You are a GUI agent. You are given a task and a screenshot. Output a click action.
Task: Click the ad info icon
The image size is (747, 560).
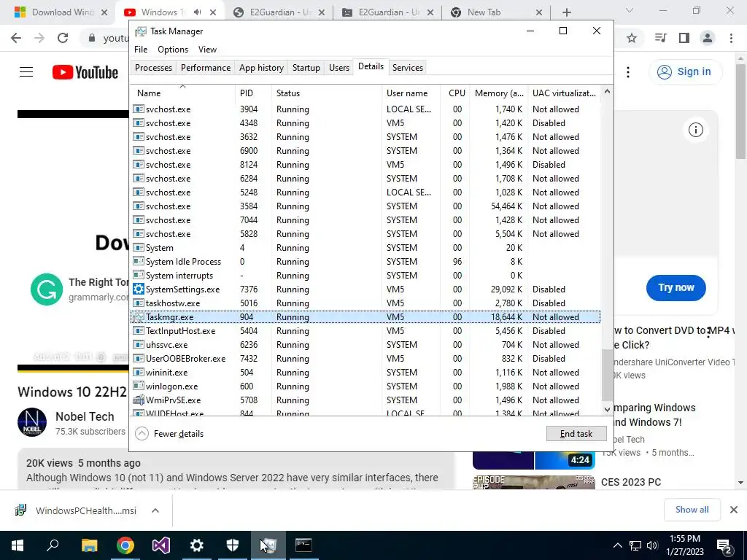click(695, 130)
